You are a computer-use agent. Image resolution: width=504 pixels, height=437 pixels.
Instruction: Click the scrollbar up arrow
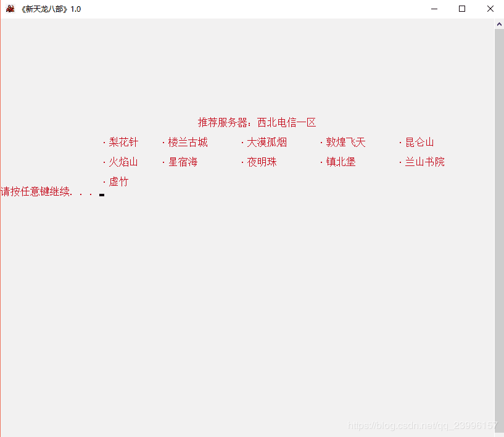click(x=499, y=24)
